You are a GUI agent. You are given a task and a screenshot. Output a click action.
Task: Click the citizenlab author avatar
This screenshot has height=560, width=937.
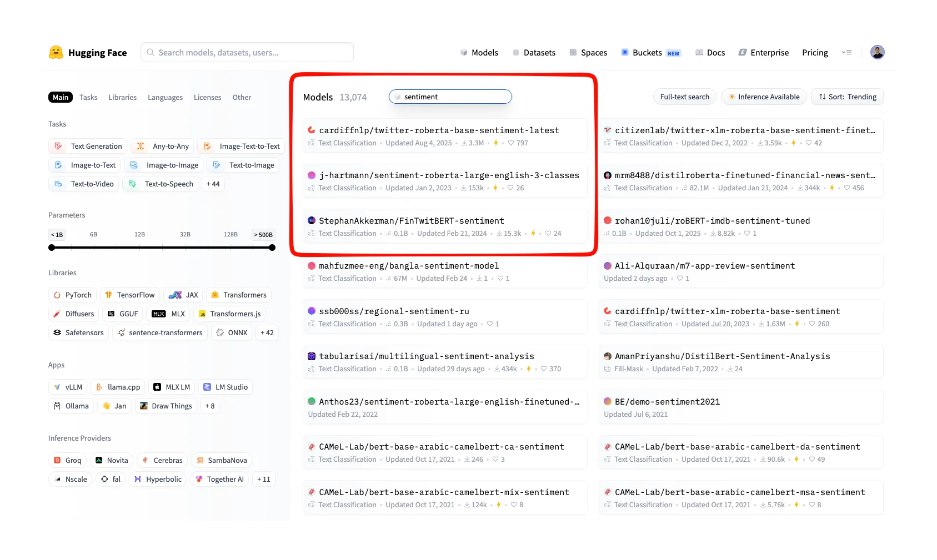tap(608, 130)
